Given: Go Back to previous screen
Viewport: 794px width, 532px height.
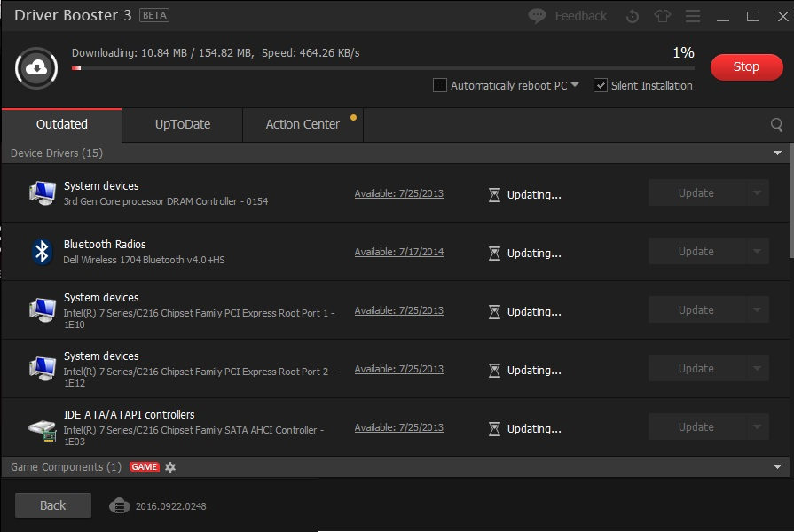Looking at the screenshot, I should 52,505.
